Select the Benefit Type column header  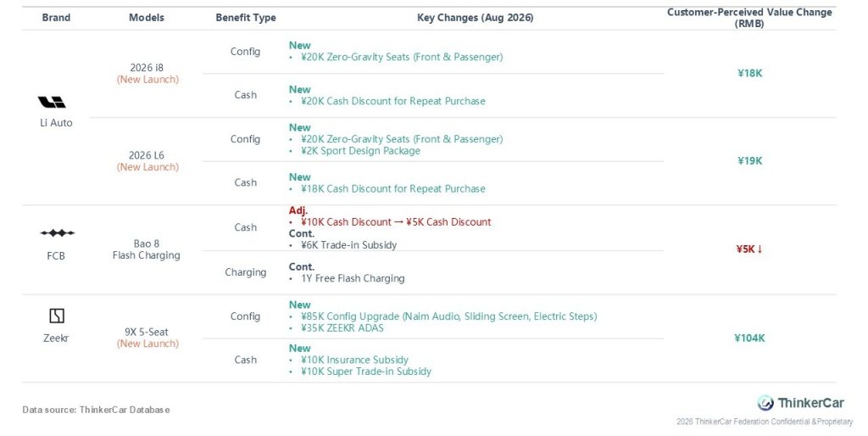246,18
